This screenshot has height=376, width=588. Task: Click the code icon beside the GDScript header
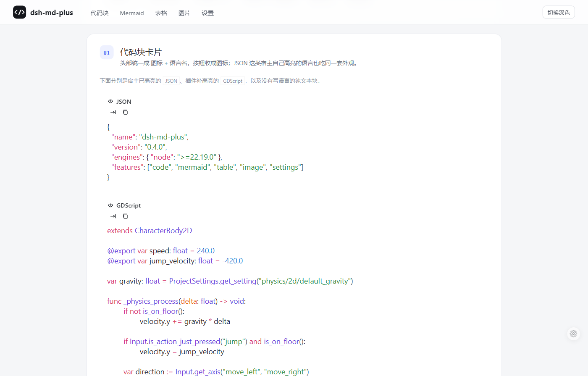point(110,205)
